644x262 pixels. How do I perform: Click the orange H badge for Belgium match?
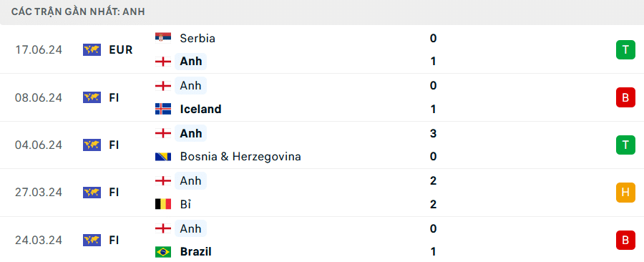click(625, 192)
